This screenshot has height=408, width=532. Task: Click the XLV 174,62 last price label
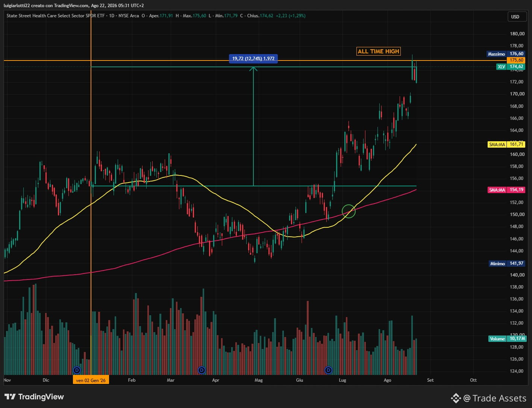[x=511, y=66]
